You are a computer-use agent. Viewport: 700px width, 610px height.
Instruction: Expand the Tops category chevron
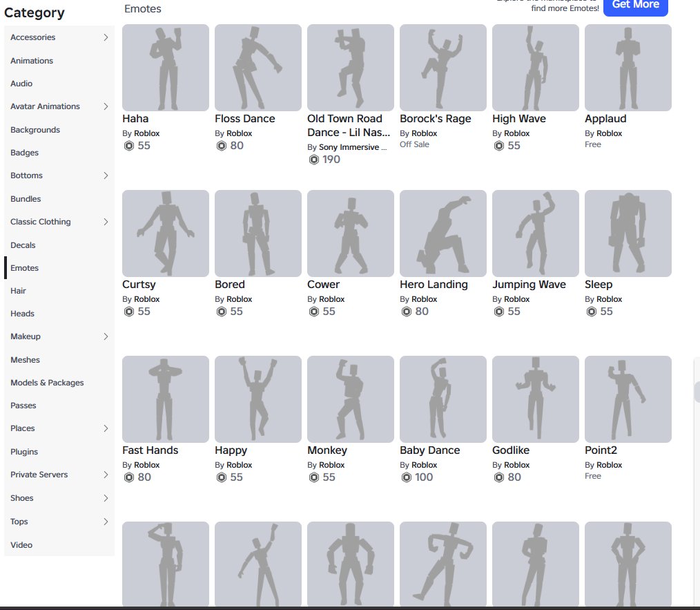[x=106, y=522]
